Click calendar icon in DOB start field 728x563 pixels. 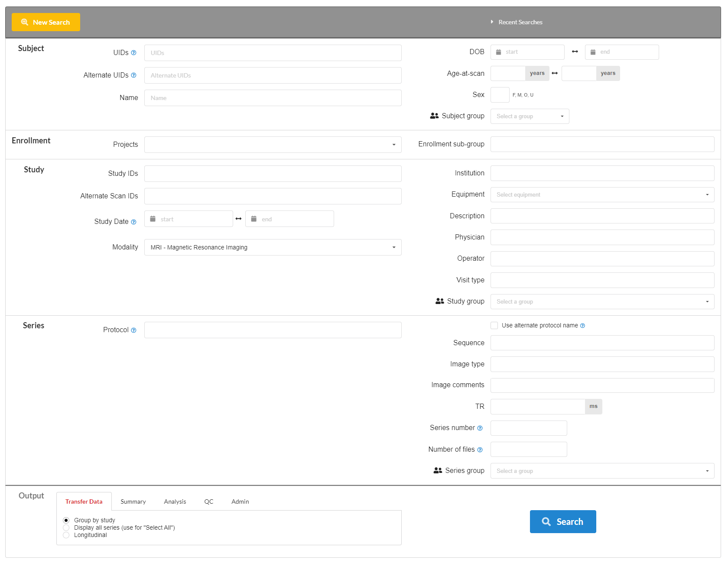498,52
